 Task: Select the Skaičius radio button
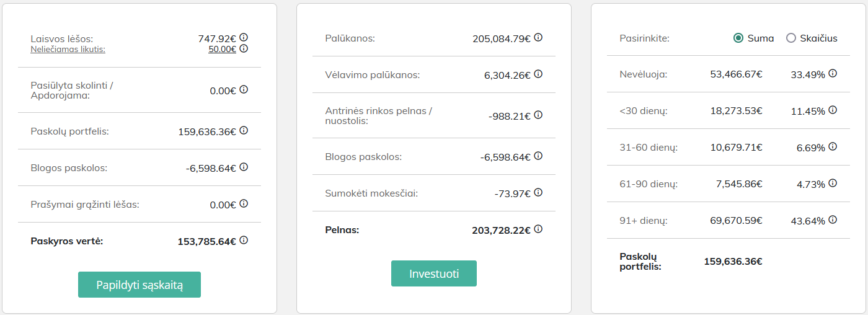point(790,38)
